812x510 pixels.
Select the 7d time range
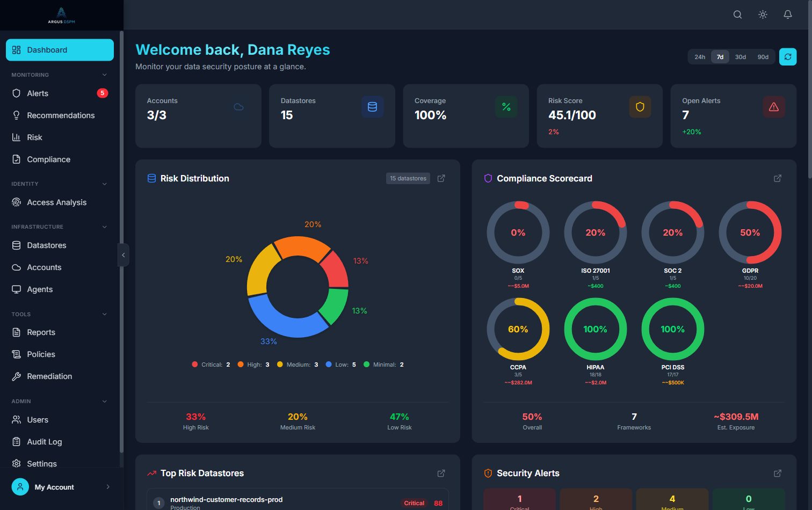720,57
